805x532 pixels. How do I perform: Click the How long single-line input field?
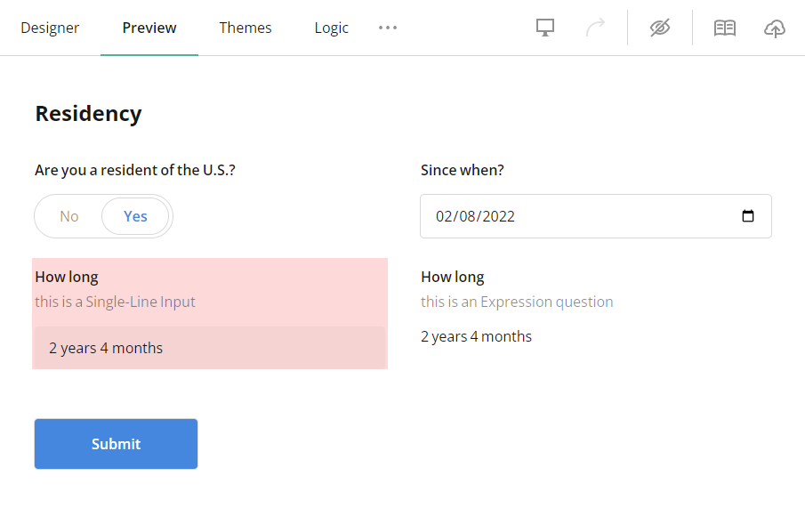pyautogui.click(x=209, y=348)
